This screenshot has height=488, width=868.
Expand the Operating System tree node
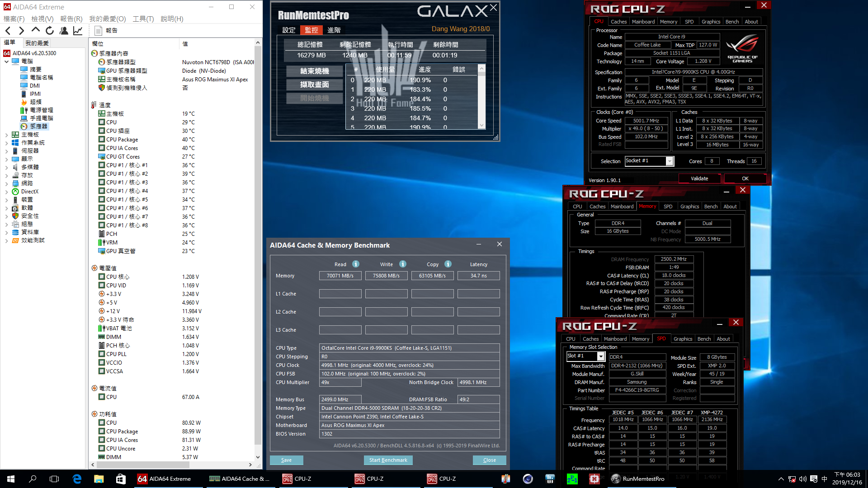(7, 143)
